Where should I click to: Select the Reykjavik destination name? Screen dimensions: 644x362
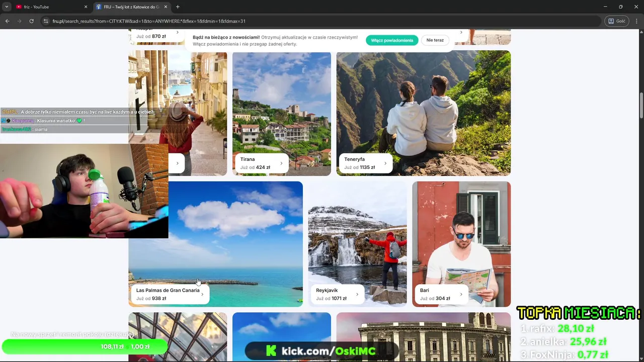(327, 291)
